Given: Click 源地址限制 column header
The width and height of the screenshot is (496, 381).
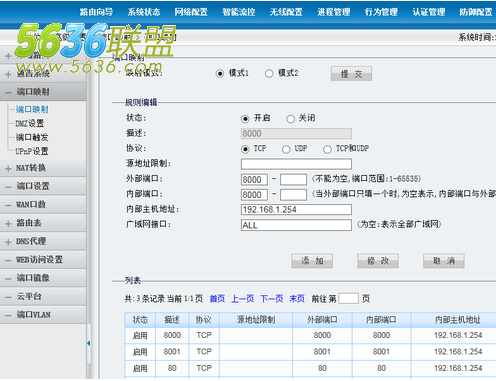Looking at the screenshot, I should [x=256, y=320].
